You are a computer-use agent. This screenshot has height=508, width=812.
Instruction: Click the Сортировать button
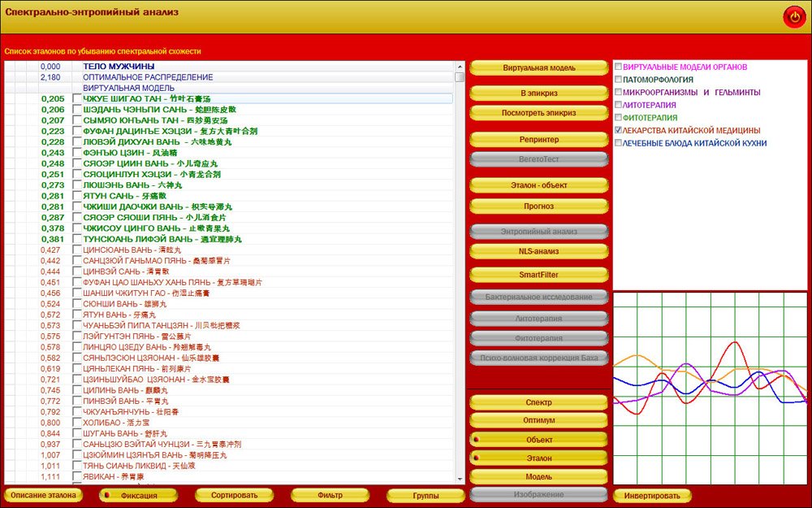pos(235,495)
